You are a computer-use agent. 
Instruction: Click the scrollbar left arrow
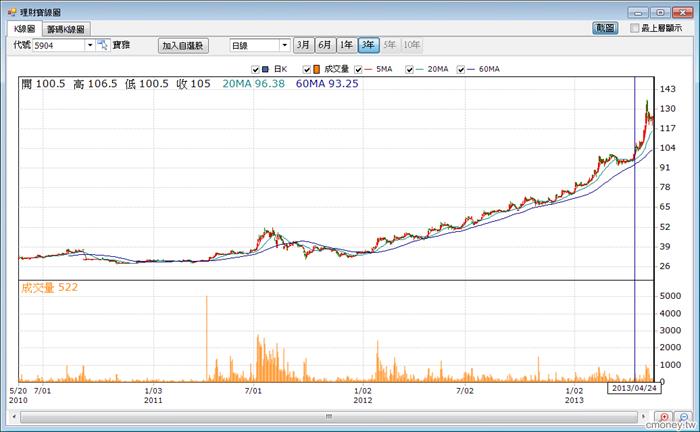pyautogui.click(x=14, y=417)
